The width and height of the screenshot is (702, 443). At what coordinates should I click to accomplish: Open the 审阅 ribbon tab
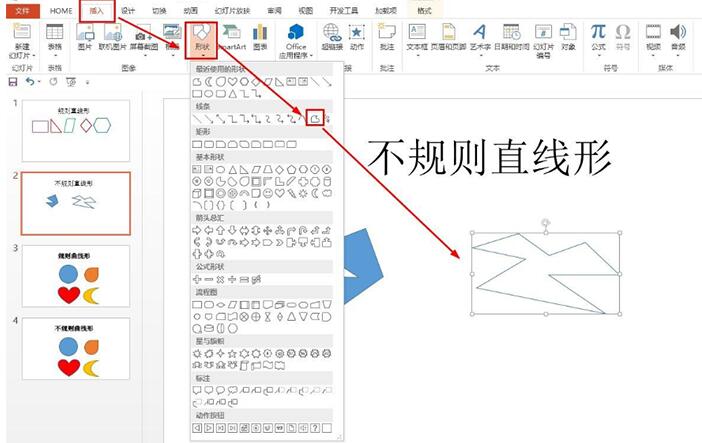click(x=274, y=11)
